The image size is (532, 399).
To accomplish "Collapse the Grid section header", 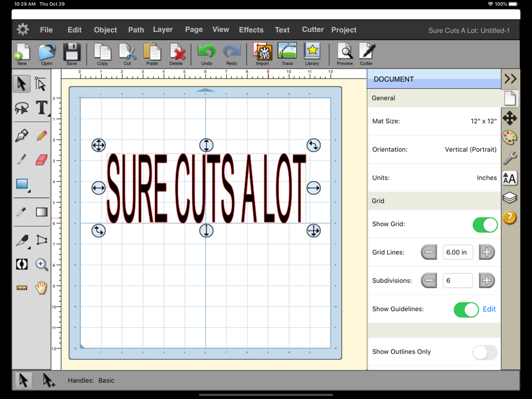I will coord(434,201).
